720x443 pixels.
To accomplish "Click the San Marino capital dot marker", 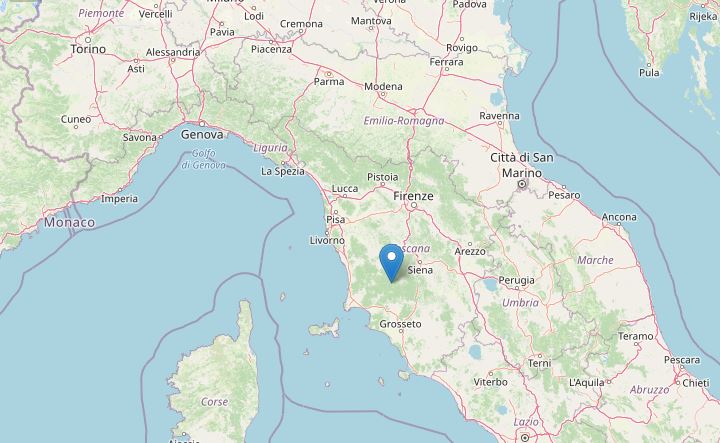I will click(x=522, y=184).
